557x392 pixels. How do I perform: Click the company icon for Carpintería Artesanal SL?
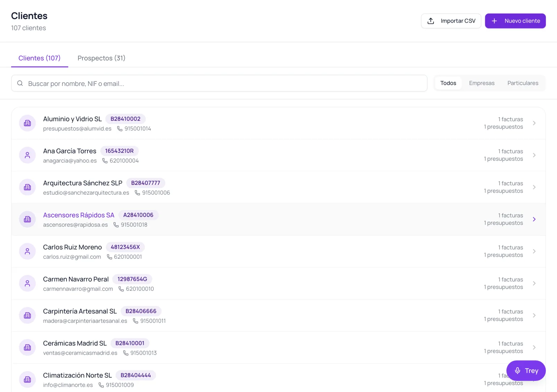28,315
